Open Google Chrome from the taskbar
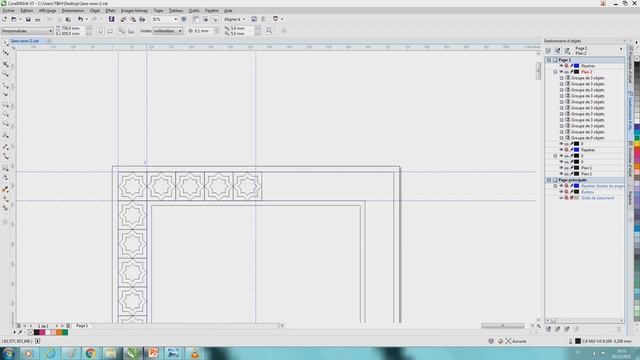The image size is (640, 360). (91, 353)
